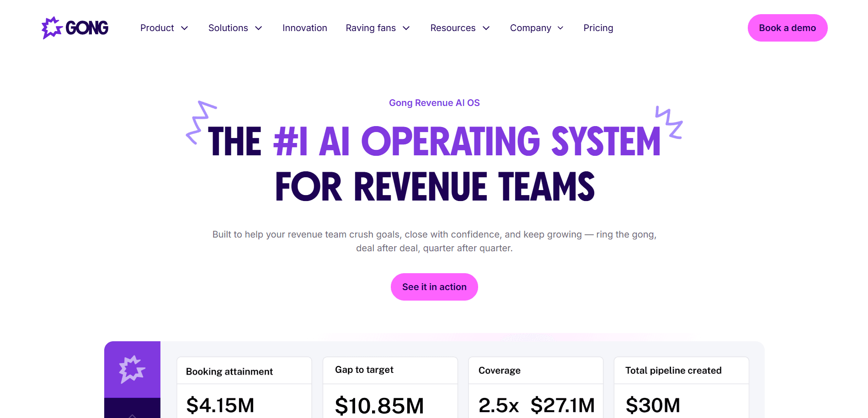The height and width of the screenshot is (418, 868).
Task: Click the $10.85M gap value
Action: 379,406
